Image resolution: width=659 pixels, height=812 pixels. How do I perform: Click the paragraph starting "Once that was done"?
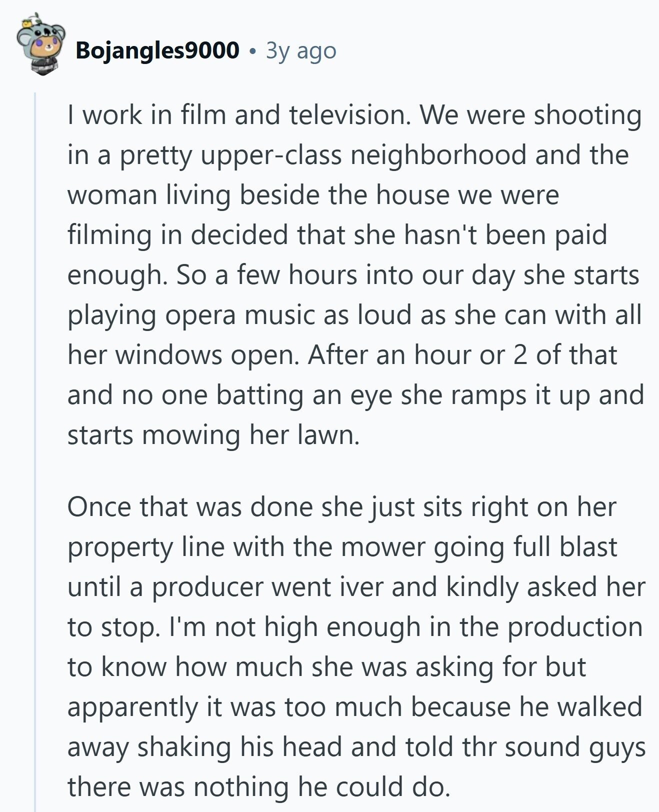click(356, 646)
